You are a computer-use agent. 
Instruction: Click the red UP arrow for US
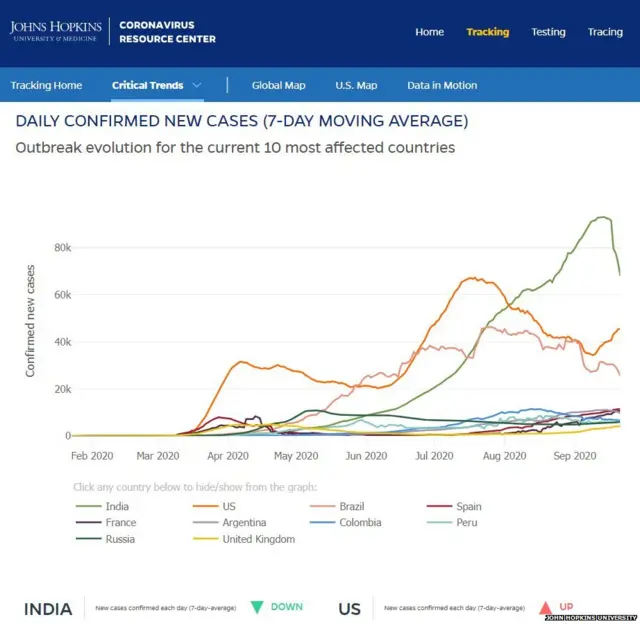click(x=543, y=606)
